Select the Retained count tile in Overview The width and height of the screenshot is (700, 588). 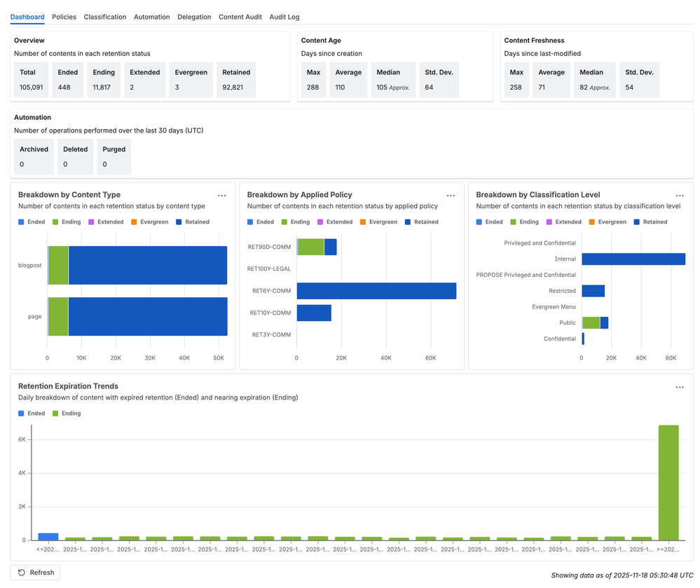click(x=236, y=79)
